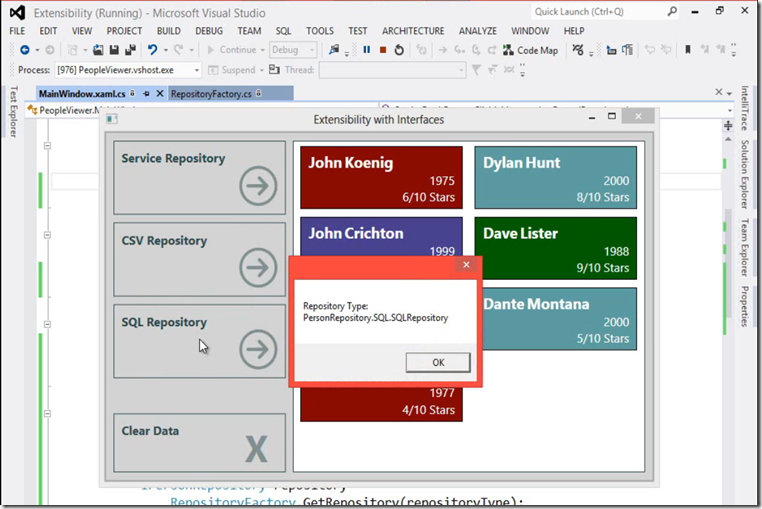Click the Visual Studio logo icon
Screen dimensions: 762x509
(17, 13)
